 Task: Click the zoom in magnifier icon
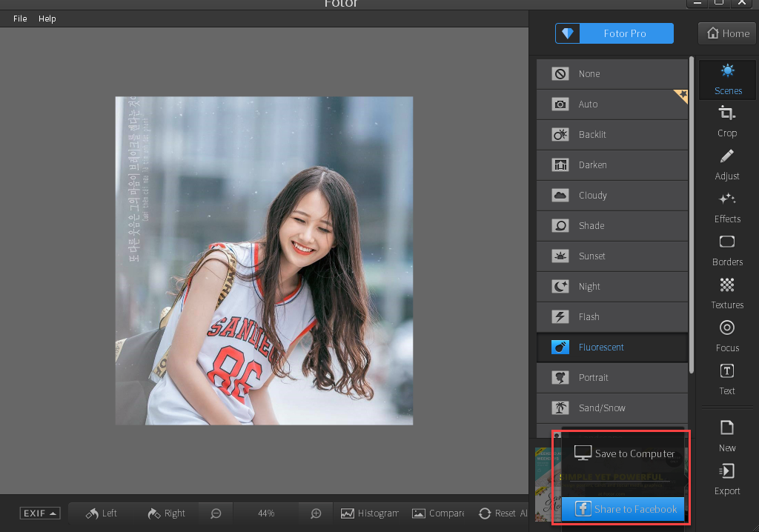pos(316,513)
